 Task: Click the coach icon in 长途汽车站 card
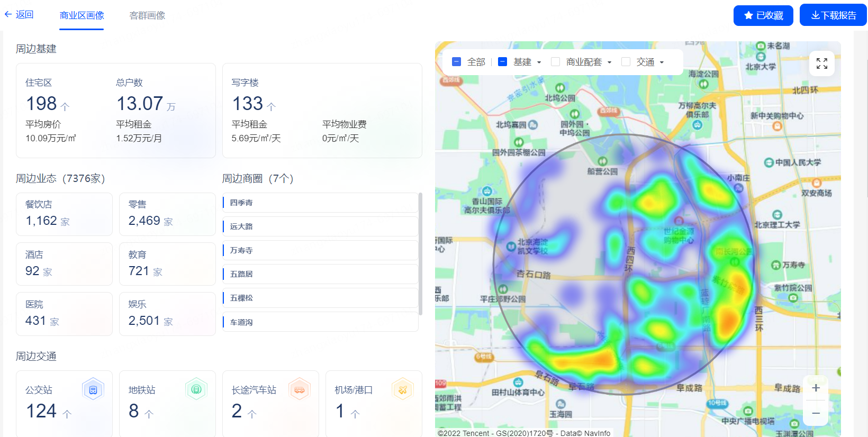tap(300, 390)
